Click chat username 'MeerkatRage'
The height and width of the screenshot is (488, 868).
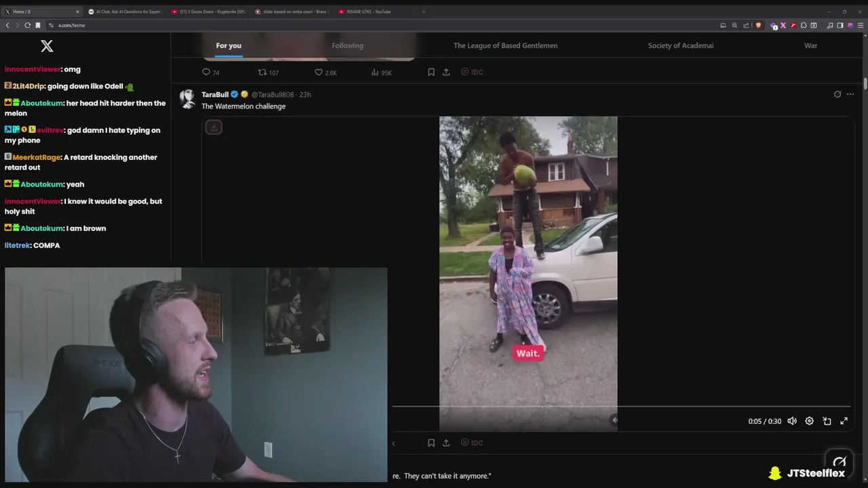coord(37,157)
